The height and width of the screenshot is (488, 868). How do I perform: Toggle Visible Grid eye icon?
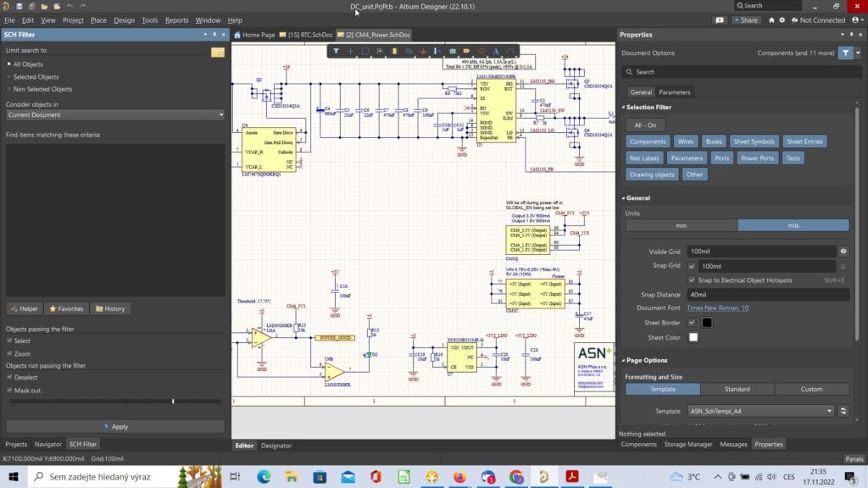point(843,252)
